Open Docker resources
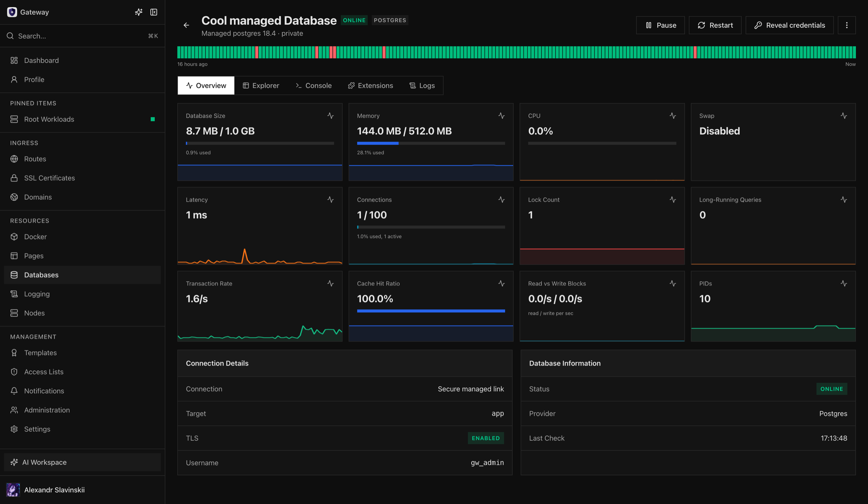Screen dimensions: 868x504 pos(82,237)
